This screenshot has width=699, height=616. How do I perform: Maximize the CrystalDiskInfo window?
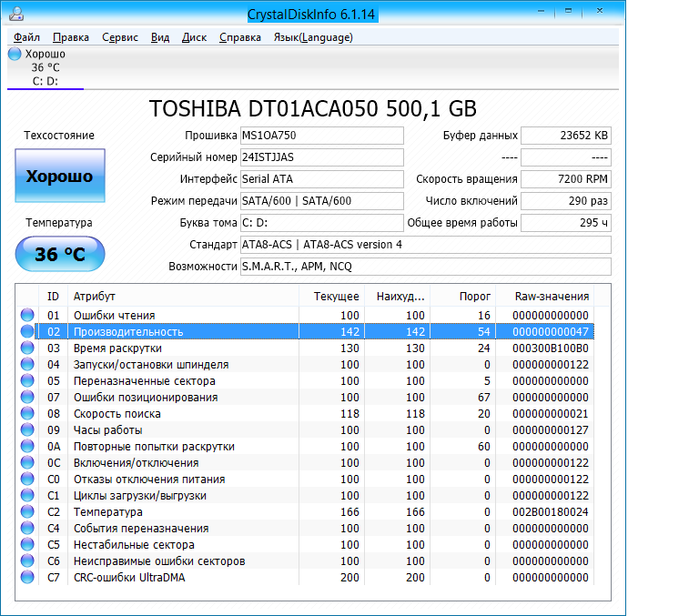(568, 11)
